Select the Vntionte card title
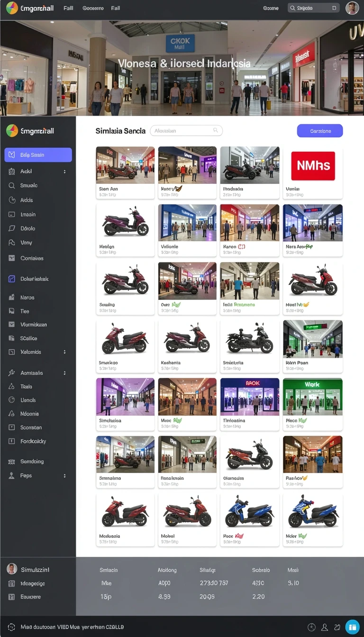Image resolution: width=364 pixels, height=637 pixels. coord(170,247)
